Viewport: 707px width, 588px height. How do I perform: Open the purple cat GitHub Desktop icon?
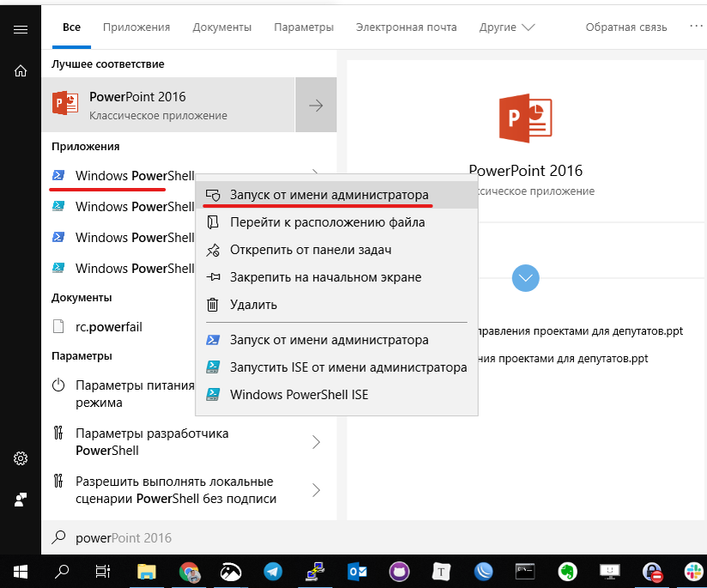coord(399,572)
